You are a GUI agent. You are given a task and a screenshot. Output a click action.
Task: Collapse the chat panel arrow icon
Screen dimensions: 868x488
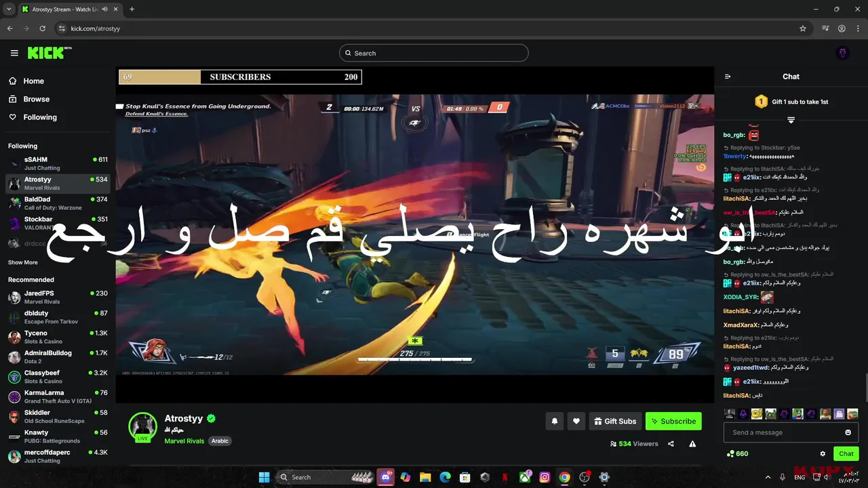point(728,77)
